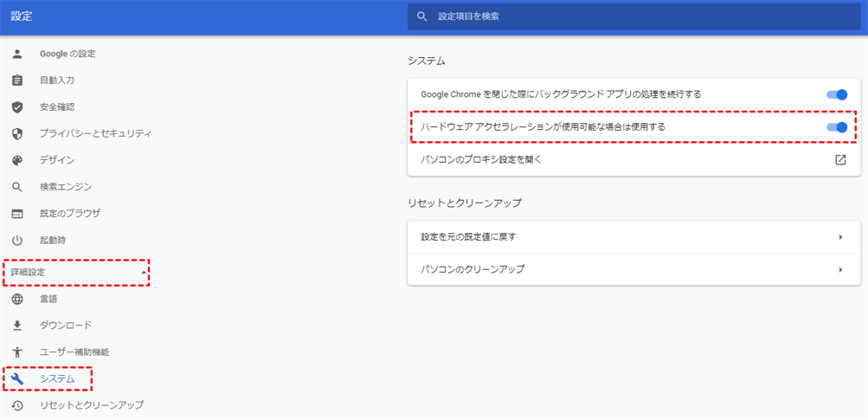Go to 起動時 settings
Viewport: 868px width, 419px height.
click(53, 240)
